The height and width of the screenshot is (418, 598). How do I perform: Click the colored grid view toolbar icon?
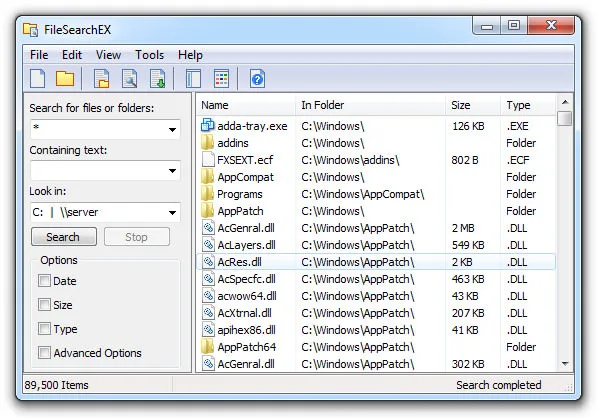(221, 79)
